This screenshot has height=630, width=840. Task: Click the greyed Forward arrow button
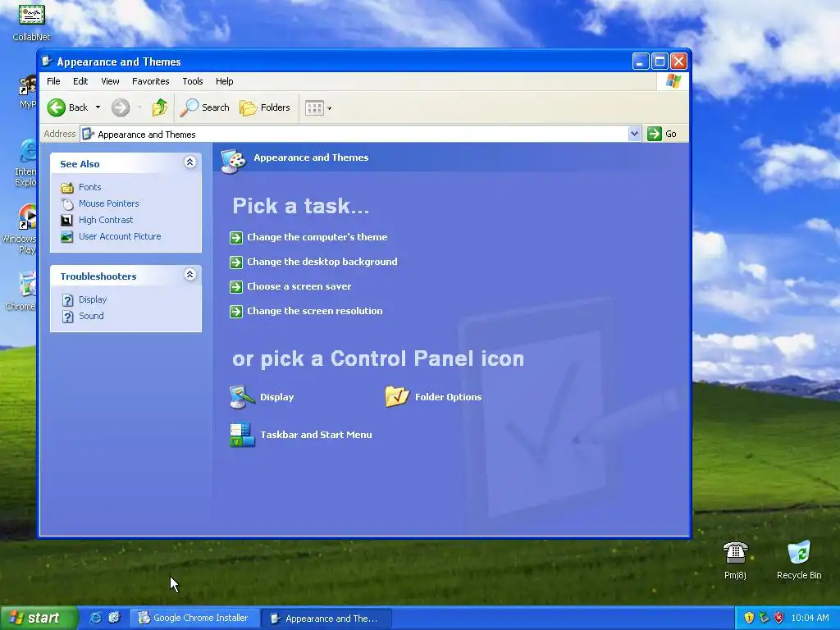(121, 107)
